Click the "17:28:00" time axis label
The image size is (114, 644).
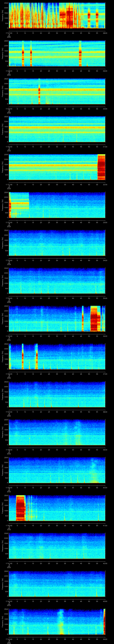9,71
